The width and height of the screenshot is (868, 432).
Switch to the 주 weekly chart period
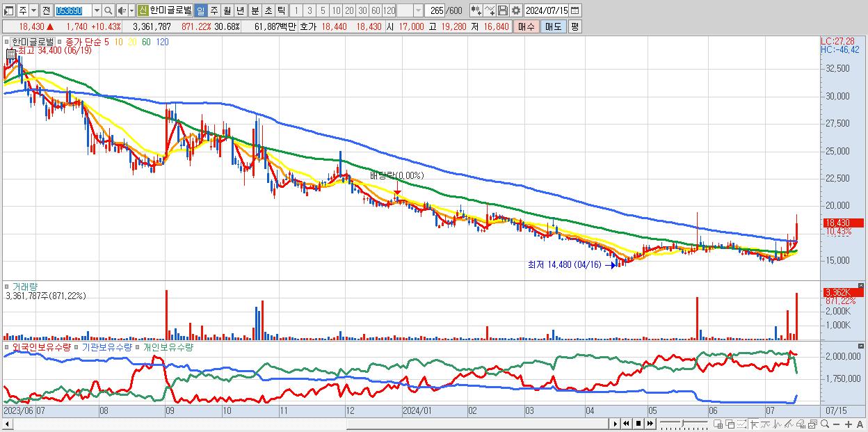pyautogui.click(x=214, y=10)
